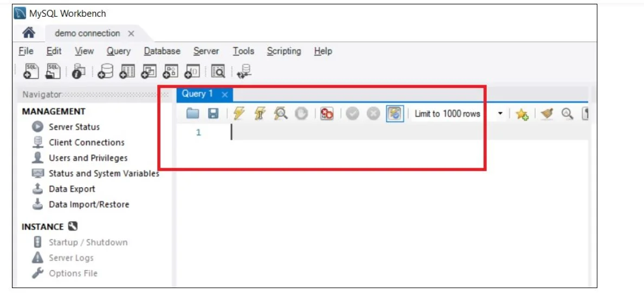The image size is (644, 306).
Task: Open Server Logs
Action: tap(71, 258)
